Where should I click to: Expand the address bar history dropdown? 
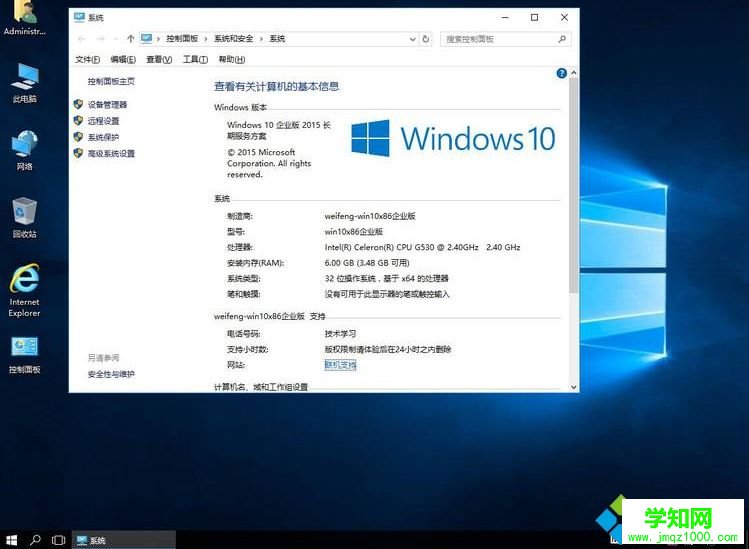click(x=412, y=39)
